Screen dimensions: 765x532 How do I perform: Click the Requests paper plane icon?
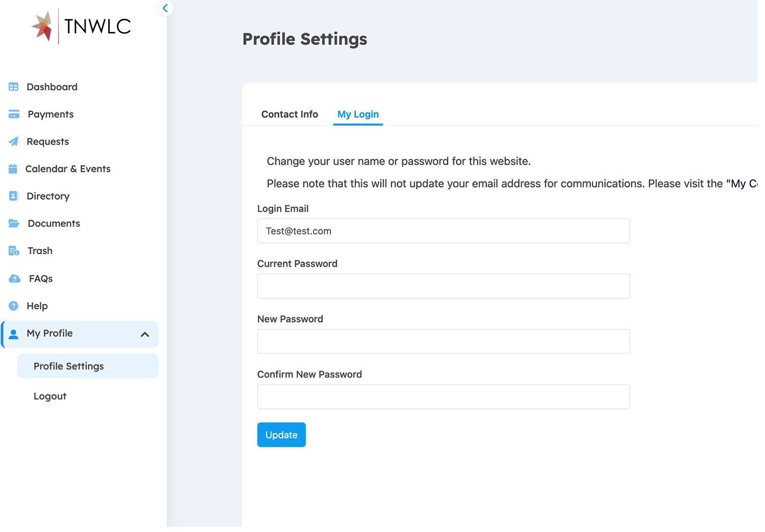(14, 142)
